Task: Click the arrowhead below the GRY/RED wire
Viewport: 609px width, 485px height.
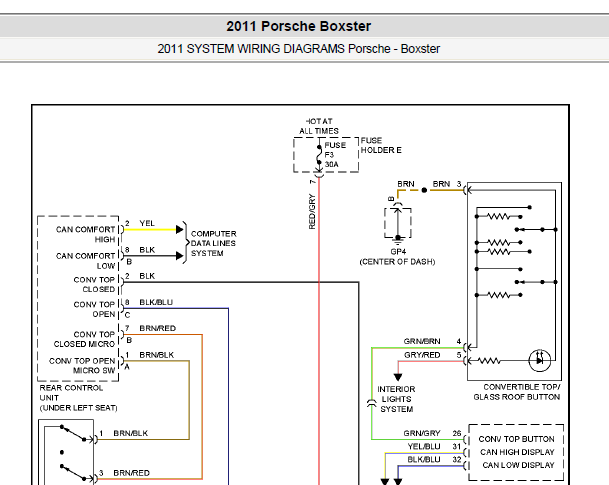Action: point(398,377)
